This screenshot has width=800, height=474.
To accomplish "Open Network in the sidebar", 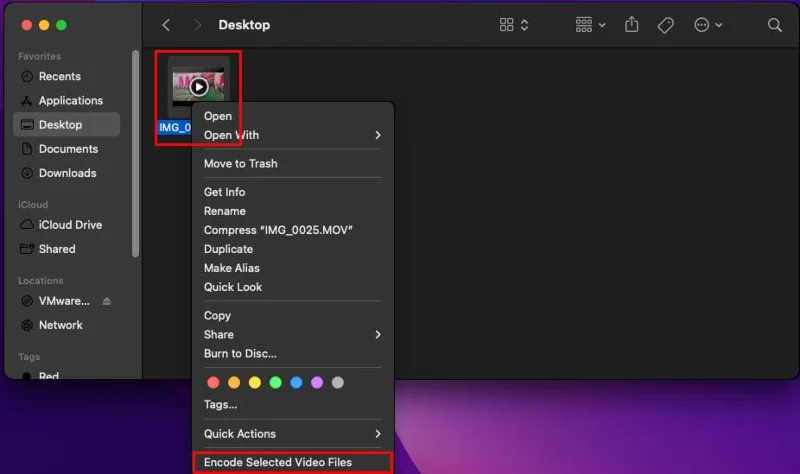I will (66, 325).
